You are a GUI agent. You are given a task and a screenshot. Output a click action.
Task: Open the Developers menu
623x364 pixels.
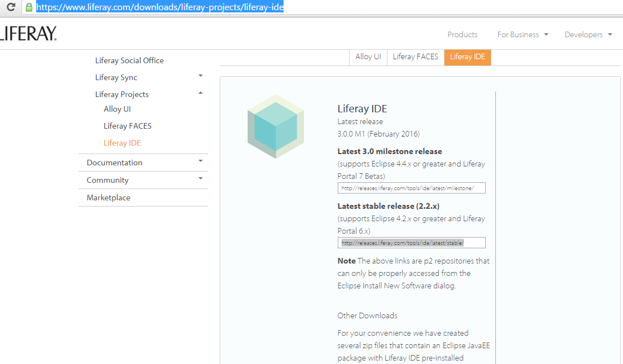click(583, 34)
